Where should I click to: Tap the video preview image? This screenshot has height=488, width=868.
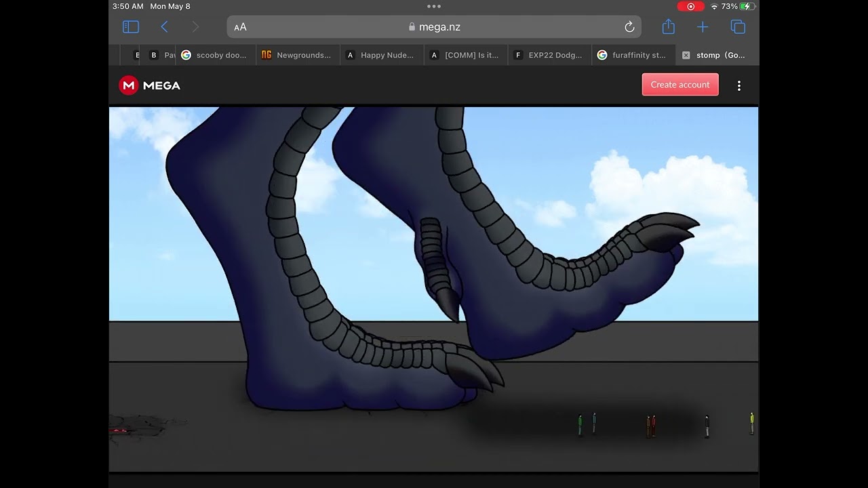point(434,289)
